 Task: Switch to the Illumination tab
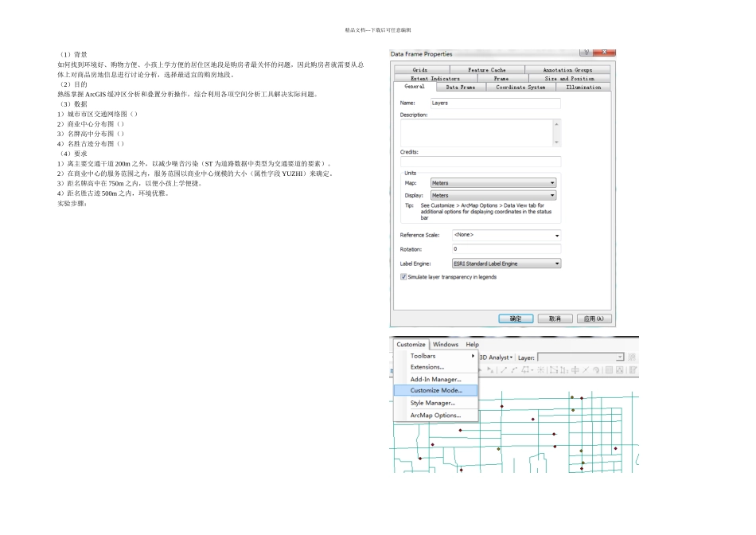(x=583, y=88)
